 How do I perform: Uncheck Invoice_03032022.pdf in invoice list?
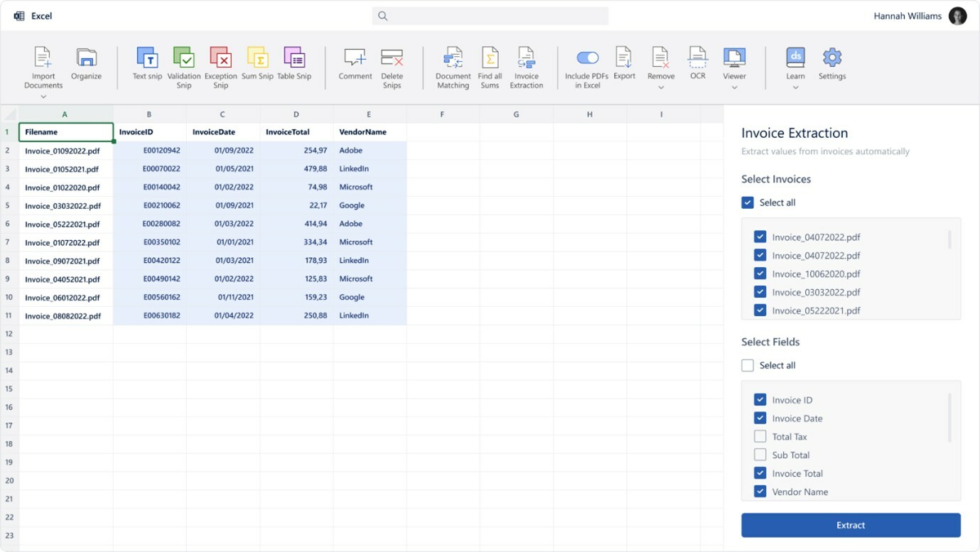[x=760, y=292]
